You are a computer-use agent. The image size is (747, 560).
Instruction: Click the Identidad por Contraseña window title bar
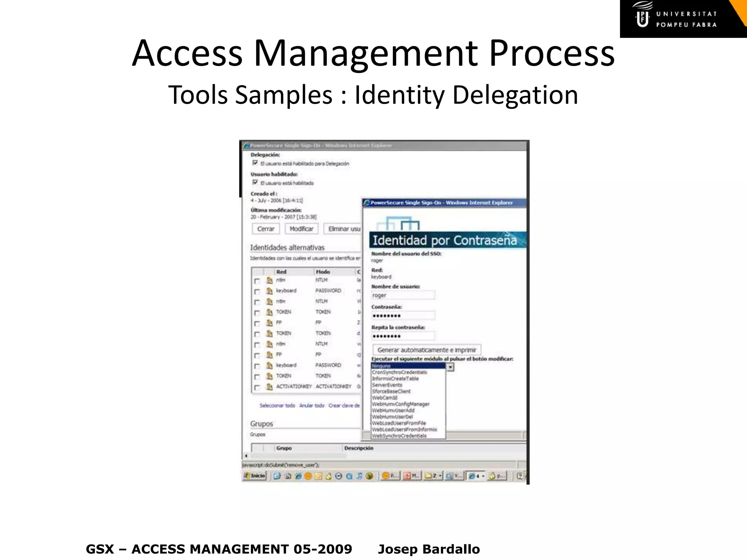tap(444, 203)
